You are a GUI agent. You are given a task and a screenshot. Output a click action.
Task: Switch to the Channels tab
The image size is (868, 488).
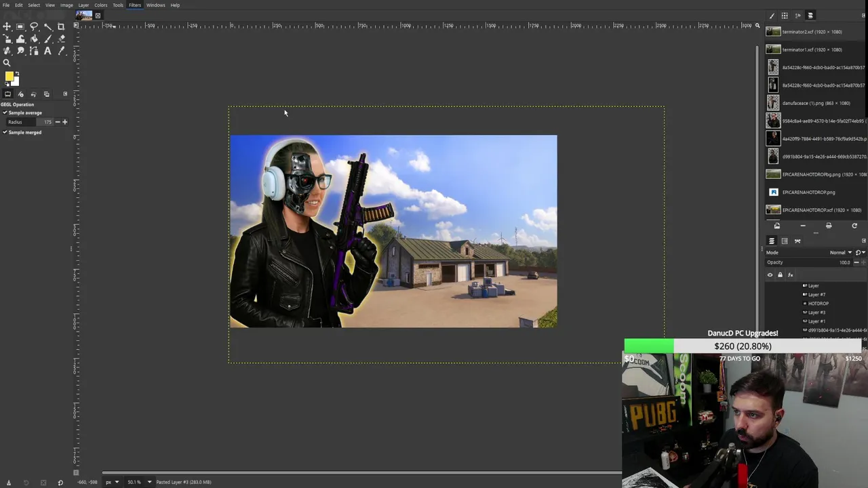[785, 241]
